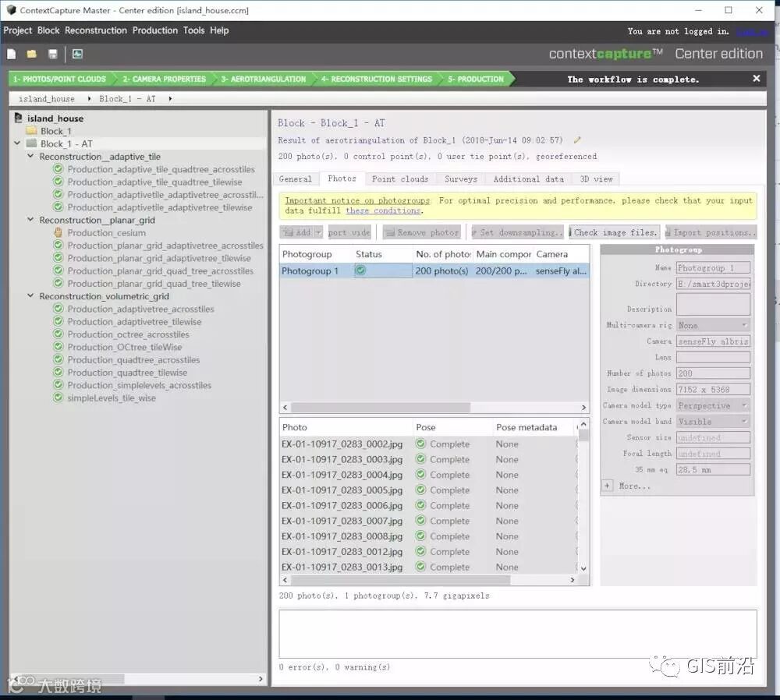This screenshot has width=780, height=700.
Task: Click the photogroup Description field
Action: (713, 304)
